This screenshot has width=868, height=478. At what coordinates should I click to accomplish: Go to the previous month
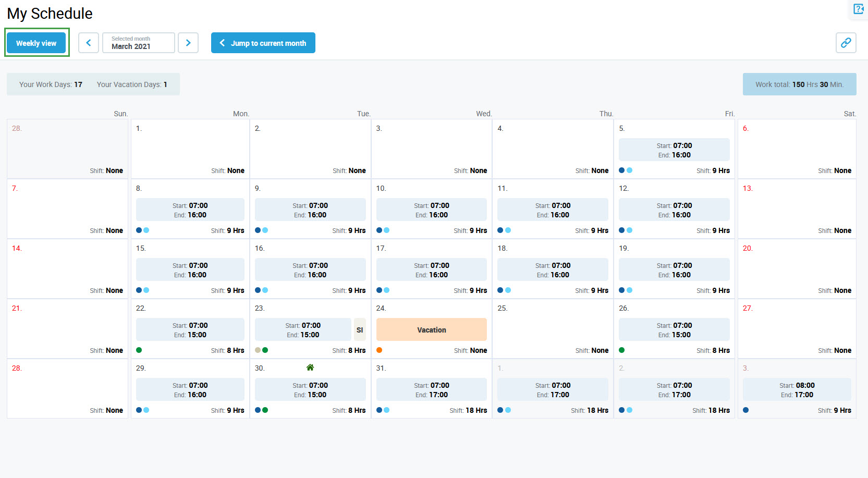pyautogui.click(x=89, y=43)
